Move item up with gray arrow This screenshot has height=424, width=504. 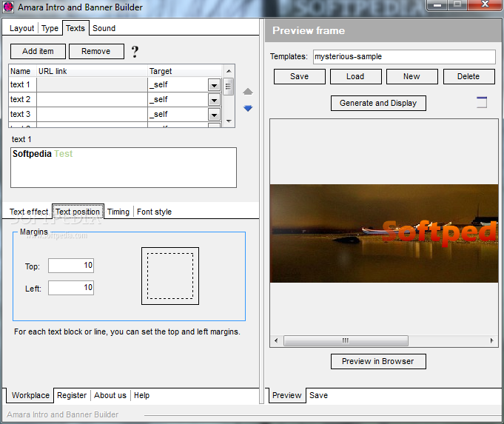coord(247,92)
